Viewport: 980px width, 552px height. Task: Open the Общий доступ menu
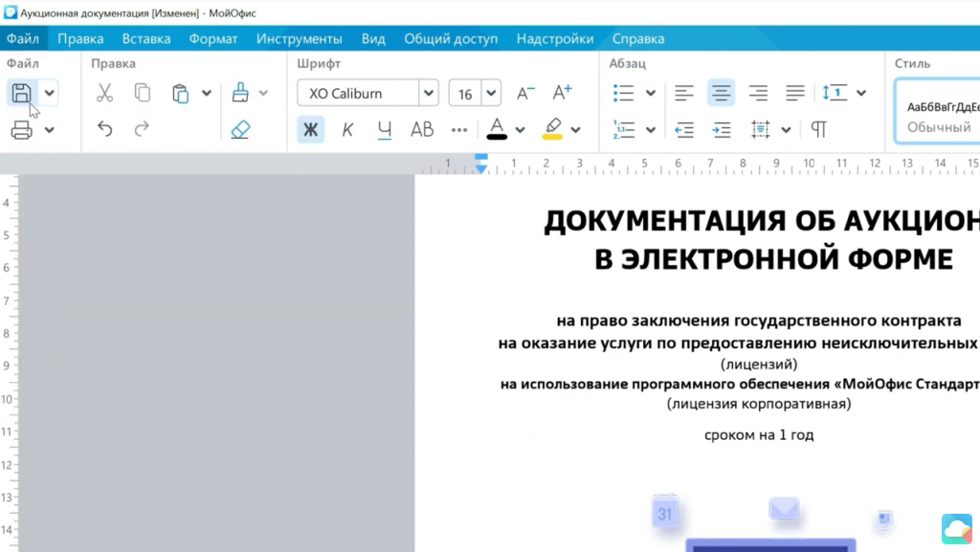(451, 38)
